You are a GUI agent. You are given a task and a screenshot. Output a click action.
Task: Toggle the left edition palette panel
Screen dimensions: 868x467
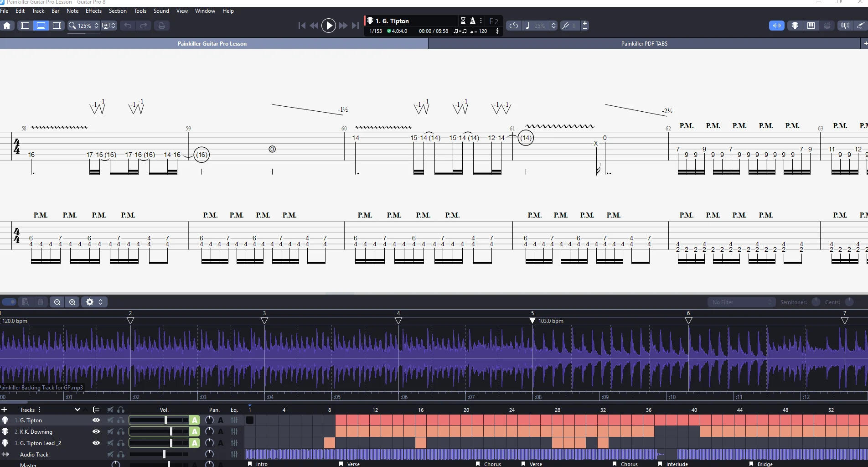(x=25, y=26)
